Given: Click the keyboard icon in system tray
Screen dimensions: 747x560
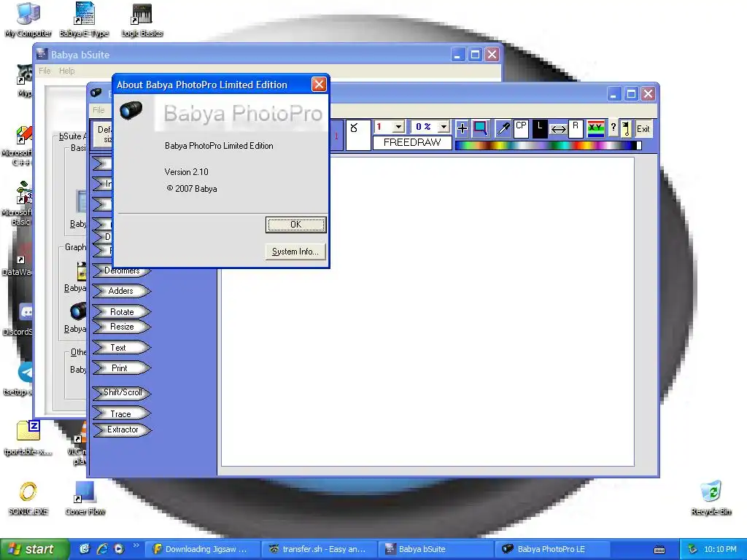Looking at the screenshot, I should tap(659, 550).
